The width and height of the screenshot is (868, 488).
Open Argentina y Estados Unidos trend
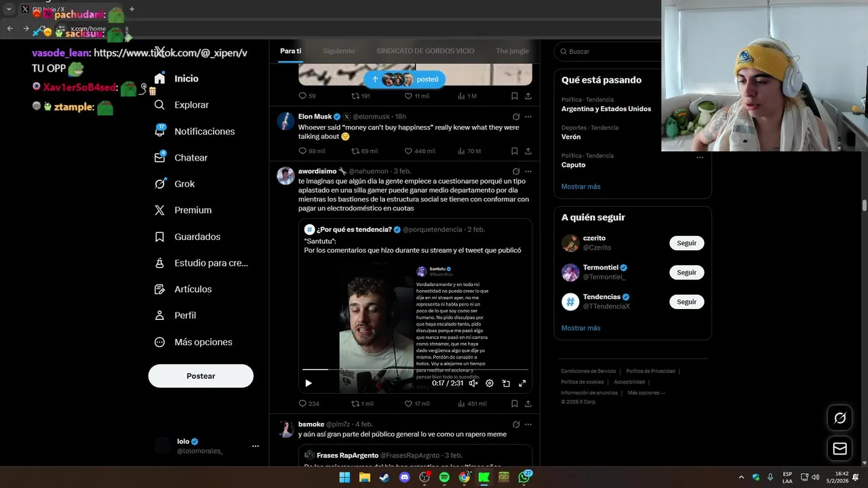click(606, 108)
